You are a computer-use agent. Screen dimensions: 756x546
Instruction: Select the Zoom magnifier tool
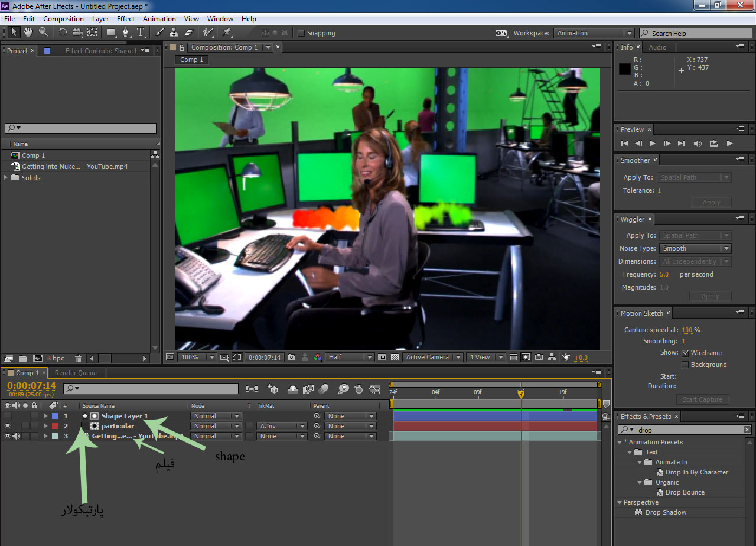tap(43, 32)
